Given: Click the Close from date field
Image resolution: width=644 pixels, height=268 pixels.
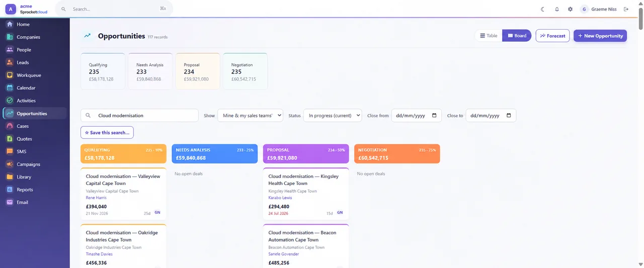Looking at the screenshot, I should [x=417, y=116].
